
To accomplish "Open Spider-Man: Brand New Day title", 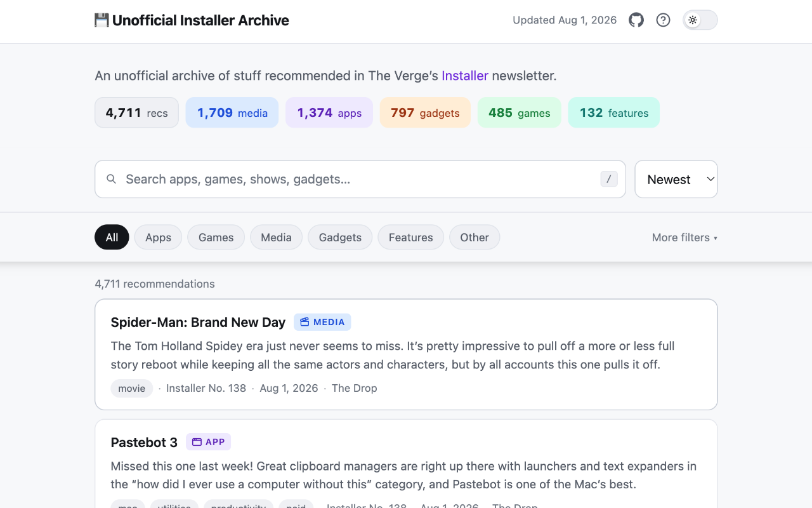I will tap(198, 322).
